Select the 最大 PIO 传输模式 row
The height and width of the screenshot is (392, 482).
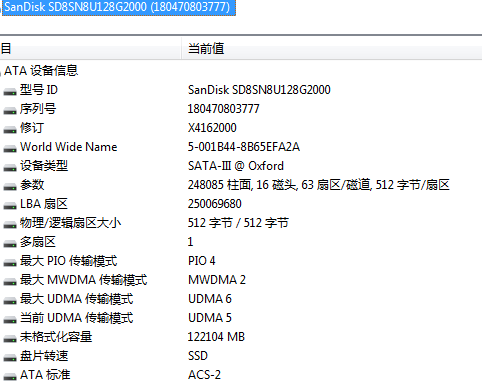(241, 261)
